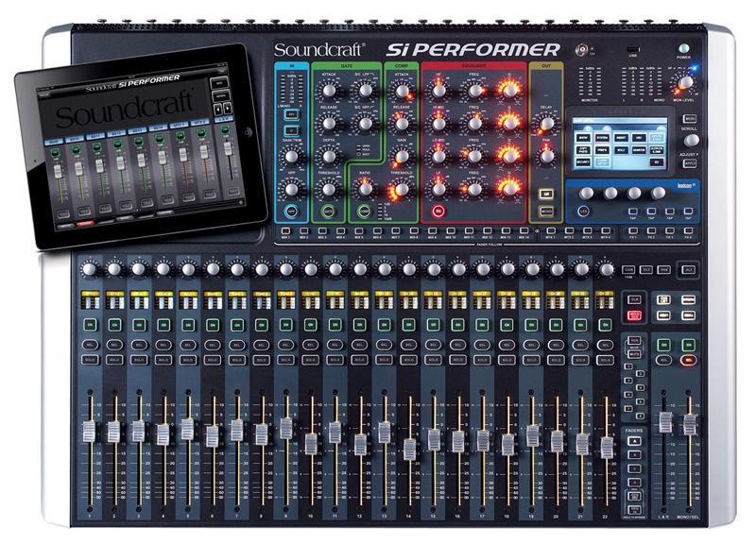
Task: Click the CLR button above SOLO CLR
Action: pos(634,299)
